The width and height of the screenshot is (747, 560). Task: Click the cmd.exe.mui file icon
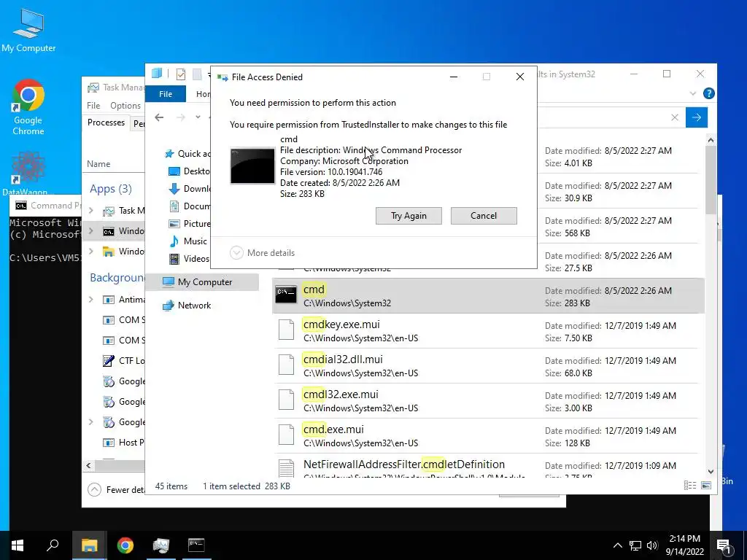(x=286, y=435)
